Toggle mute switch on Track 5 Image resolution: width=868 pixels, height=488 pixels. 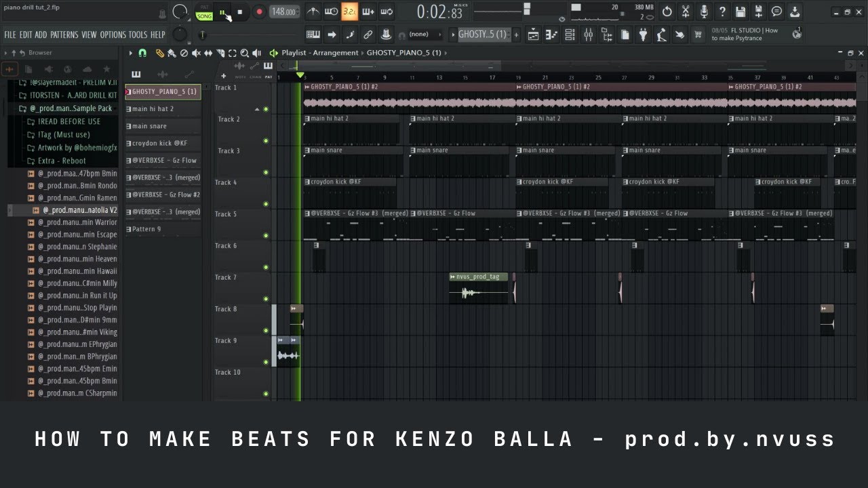tap(266, 236)
